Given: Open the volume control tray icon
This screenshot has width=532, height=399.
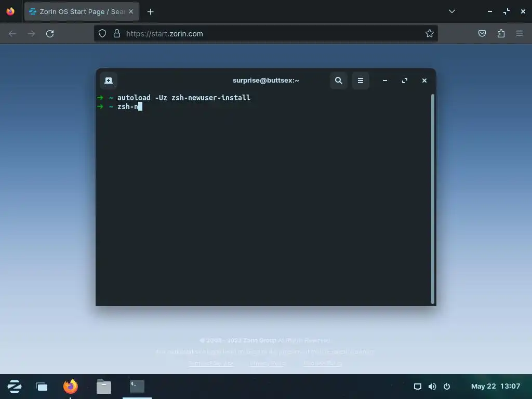Looking at the screenshot, I should (x=432, y=387).
